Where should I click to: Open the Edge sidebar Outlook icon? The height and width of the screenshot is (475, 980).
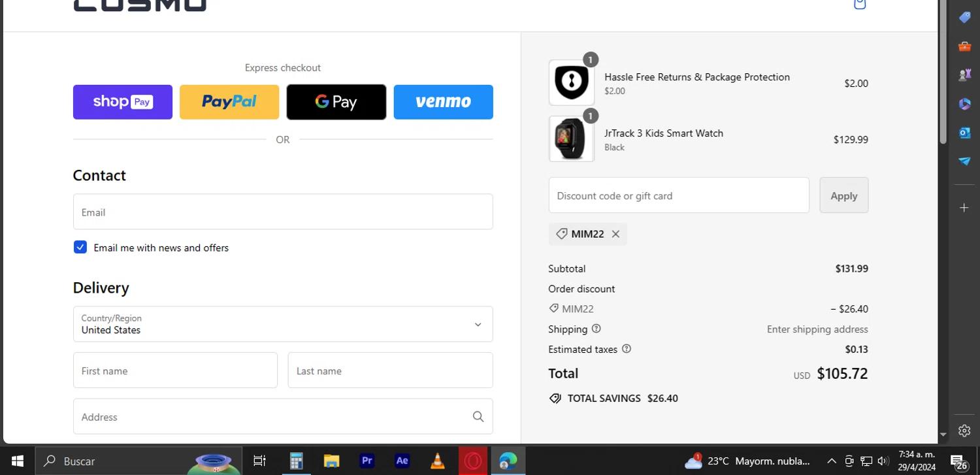point(964,133)
